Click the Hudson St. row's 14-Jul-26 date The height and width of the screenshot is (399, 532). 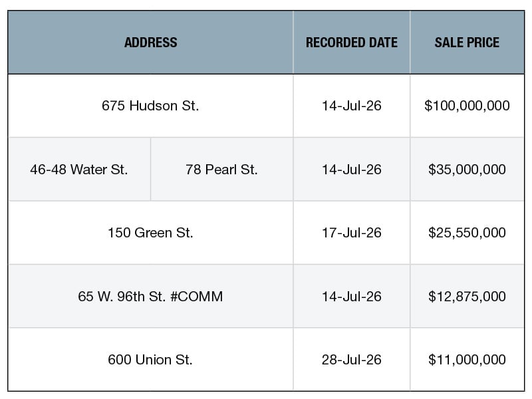click(352, 106)
